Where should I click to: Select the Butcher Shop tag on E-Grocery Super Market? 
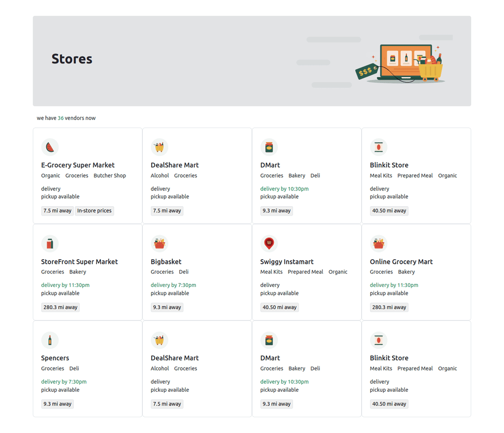coord(110,176)
